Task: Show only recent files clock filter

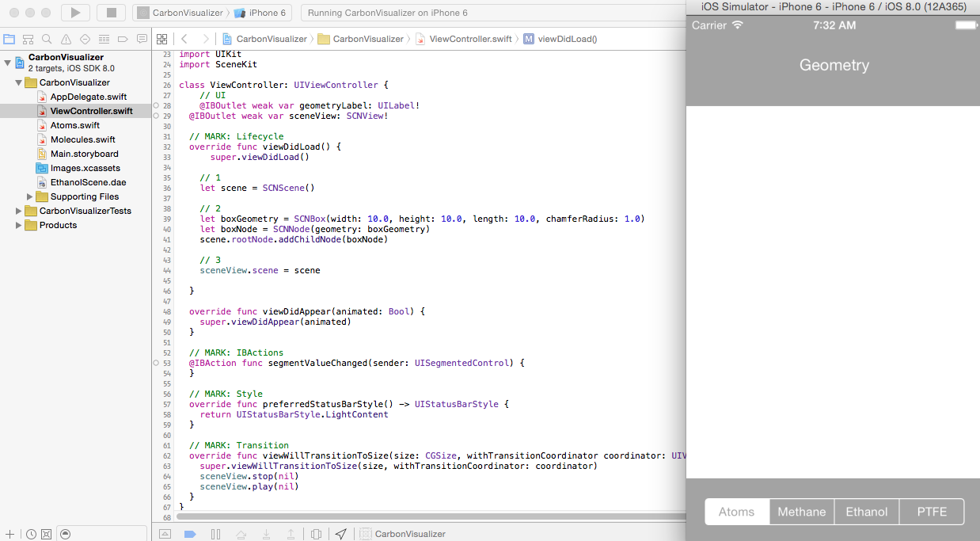Action: click(31, 534)
